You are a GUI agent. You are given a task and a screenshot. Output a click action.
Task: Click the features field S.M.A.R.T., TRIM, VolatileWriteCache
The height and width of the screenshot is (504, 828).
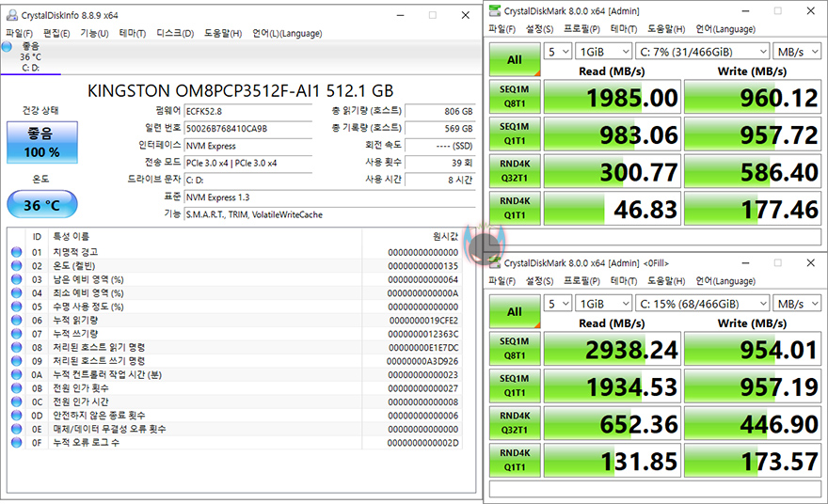point(329,214)
